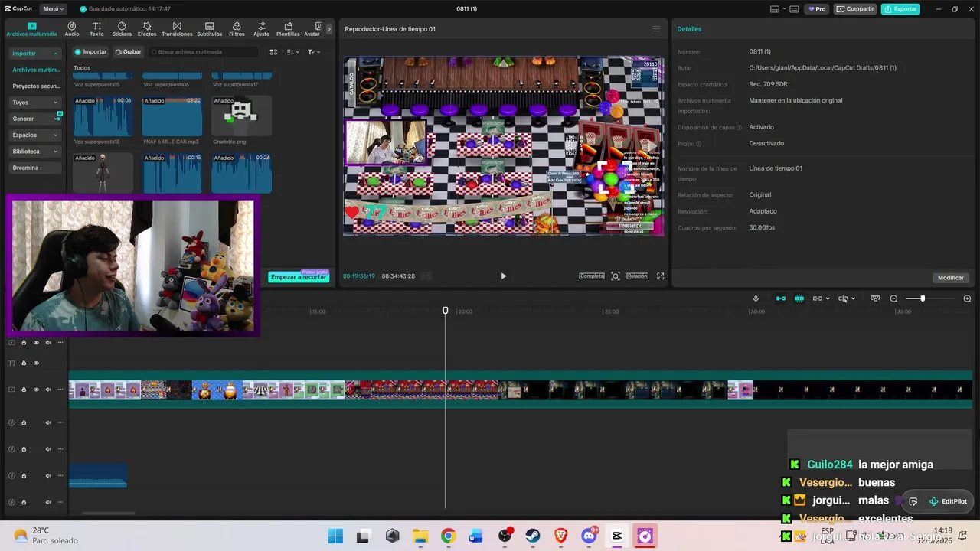Viewport: 980px width, 551px height.
Task: Open the media sort dropdown
Action: 293,52
